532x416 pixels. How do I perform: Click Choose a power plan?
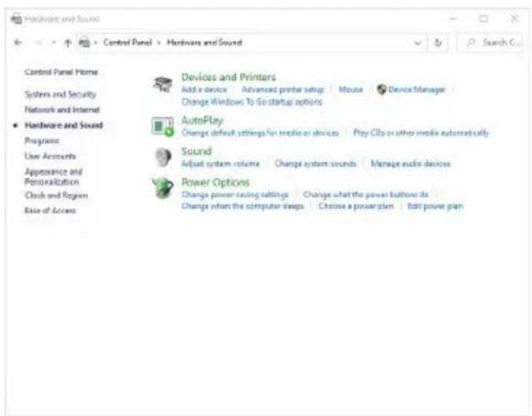pyautogui.click(x=356, y=206)
